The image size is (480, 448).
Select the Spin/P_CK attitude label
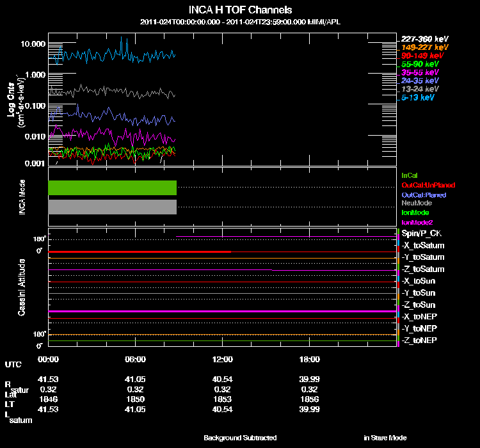pos(420,234)
